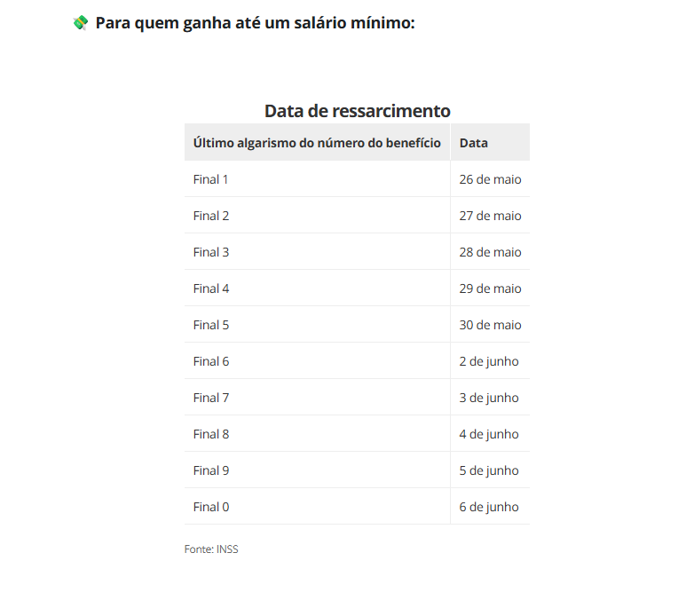Select the Final 9 row cell
This screenshot has height=616, width=686.
(x=317, y=470)
